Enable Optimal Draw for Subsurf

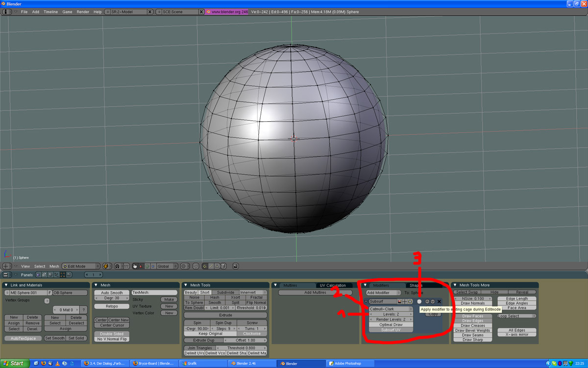click(x=391, y=325)
